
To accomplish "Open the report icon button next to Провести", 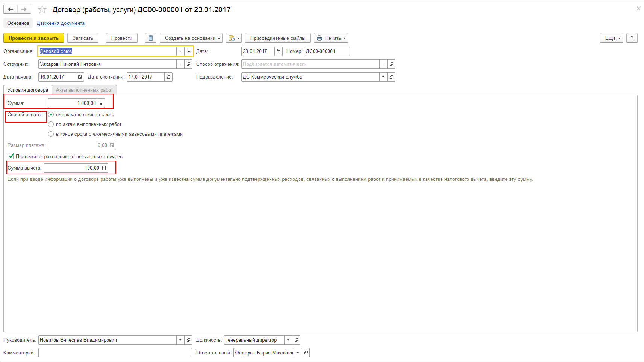I will click(x=150, y=38).
